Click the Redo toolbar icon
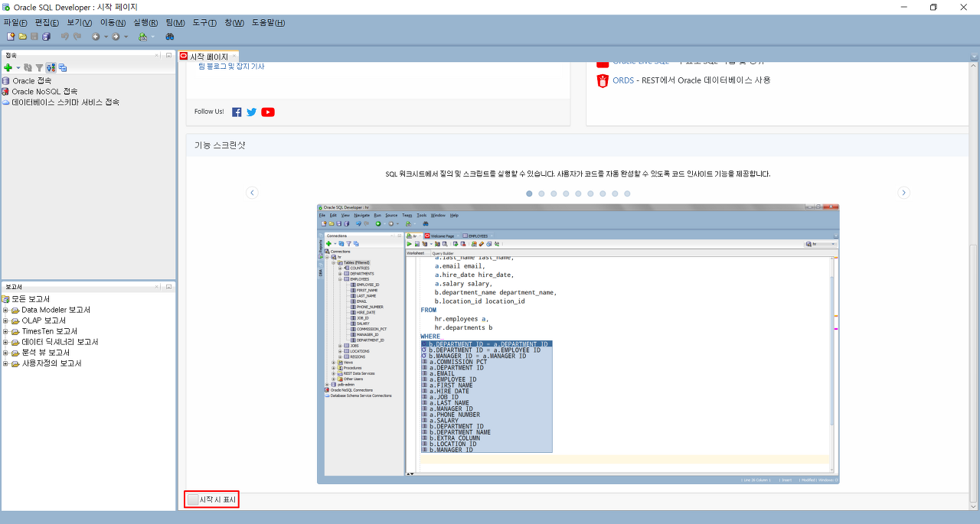 [x=77, y=36]
